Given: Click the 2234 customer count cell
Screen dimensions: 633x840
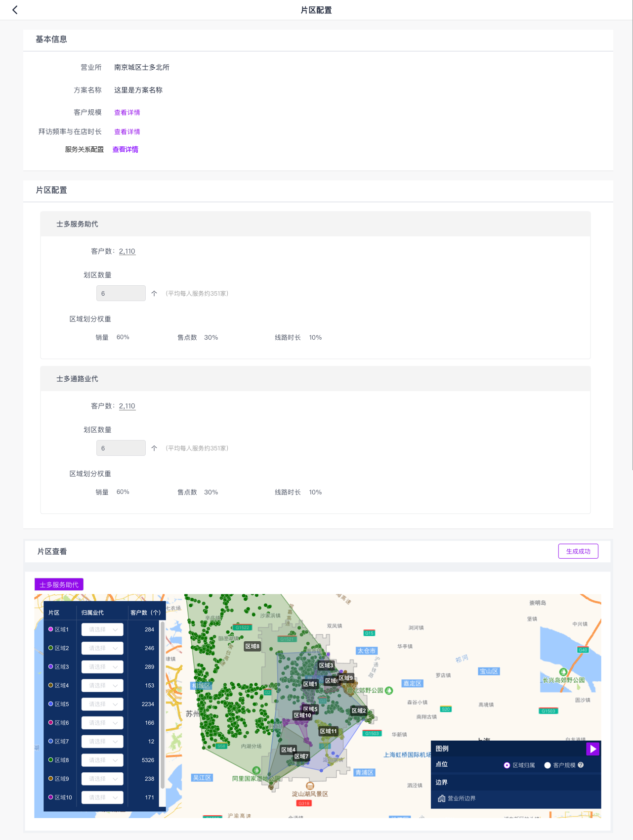Looking at the screenshot, I should click(x=148, y=704).
